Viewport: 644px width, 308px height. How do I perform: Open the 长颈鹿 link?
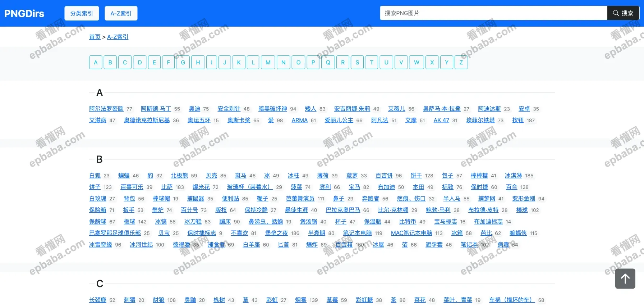[98, 300]
